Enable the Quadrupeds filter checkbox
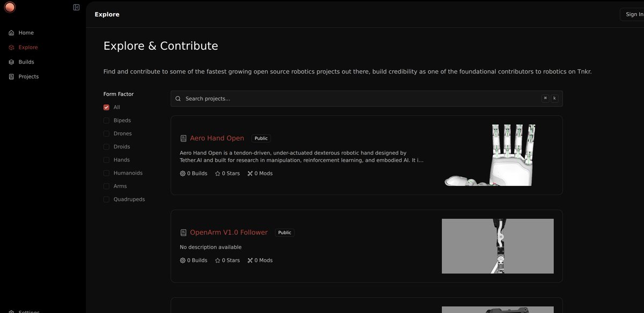 point(106,199)
